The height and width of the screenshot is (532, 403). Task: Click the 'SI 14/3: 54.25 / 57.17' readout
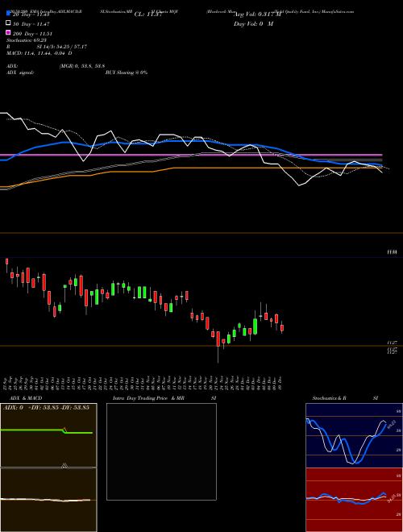[x=62, y=47]
